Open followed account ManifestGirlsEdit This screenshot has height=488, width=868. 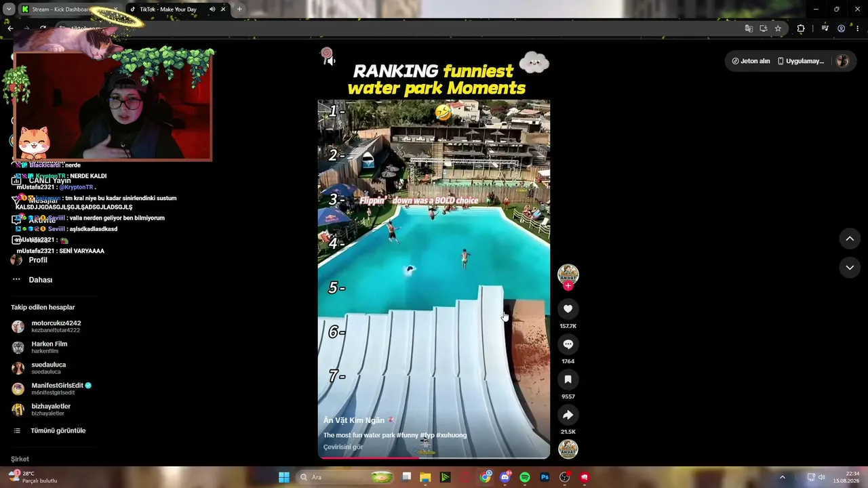coord(52,389)
